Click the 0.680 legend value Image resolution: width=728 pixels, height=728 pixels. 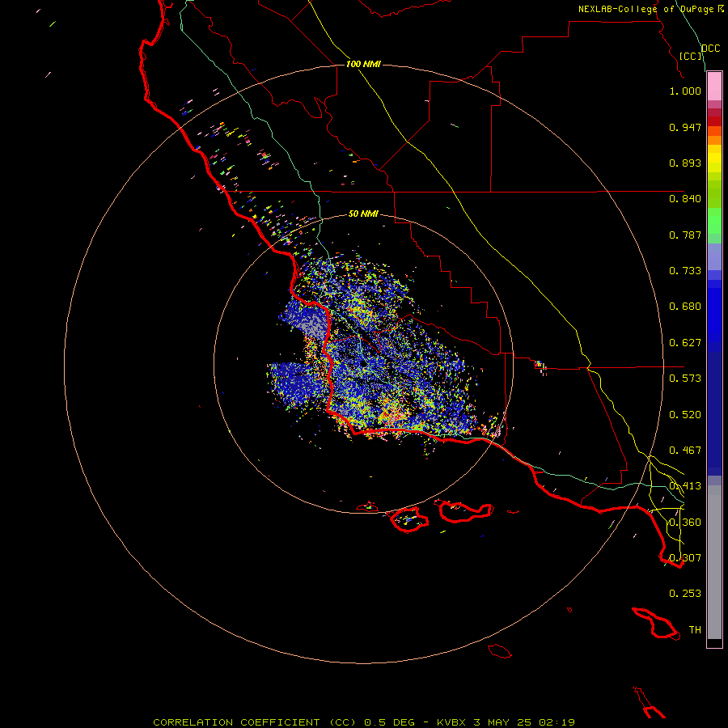[x=685, y=307]
